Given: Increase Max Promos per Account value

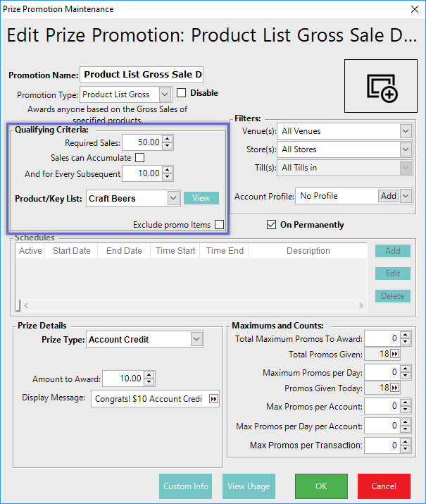Looking at the screenshot, I should point(405,403).
